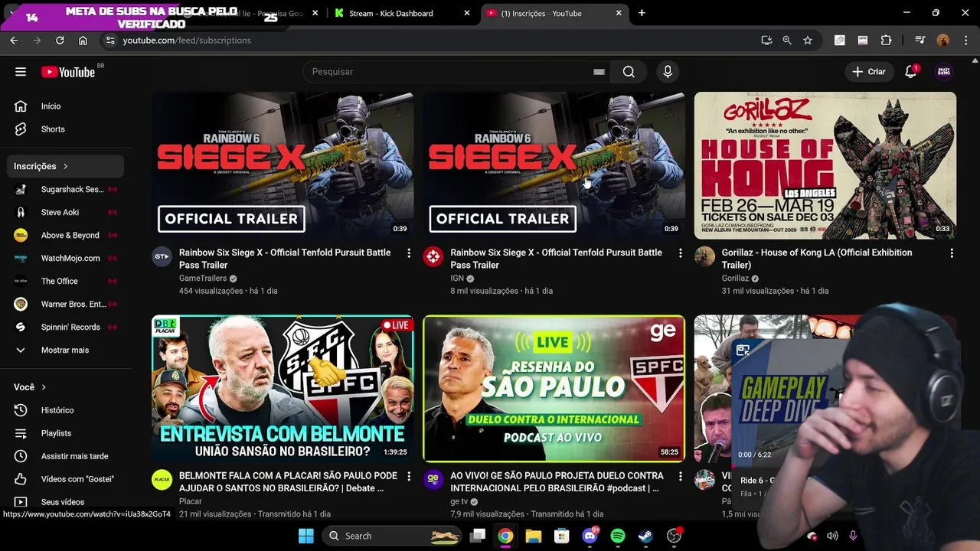This screenshot has width=980, height=551.
Task: Open the Placar channel avatar
Action: [162, 480]
